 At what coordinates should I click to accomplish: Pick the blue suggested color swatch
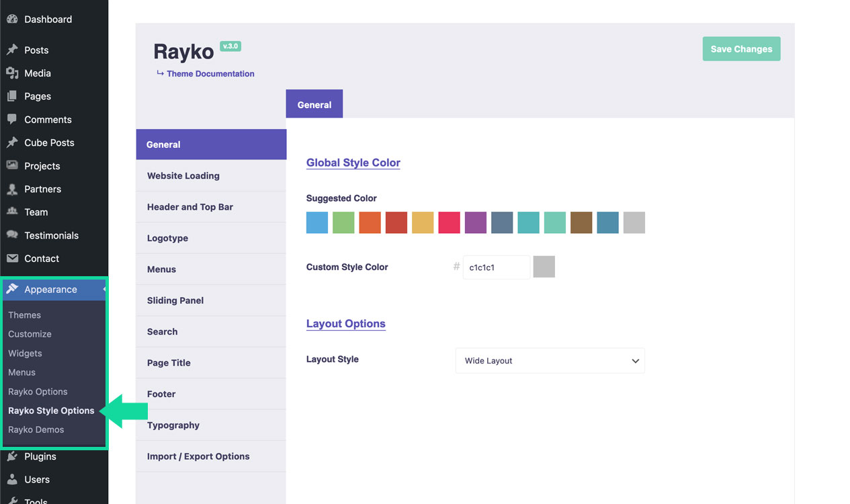pos(317,222)
